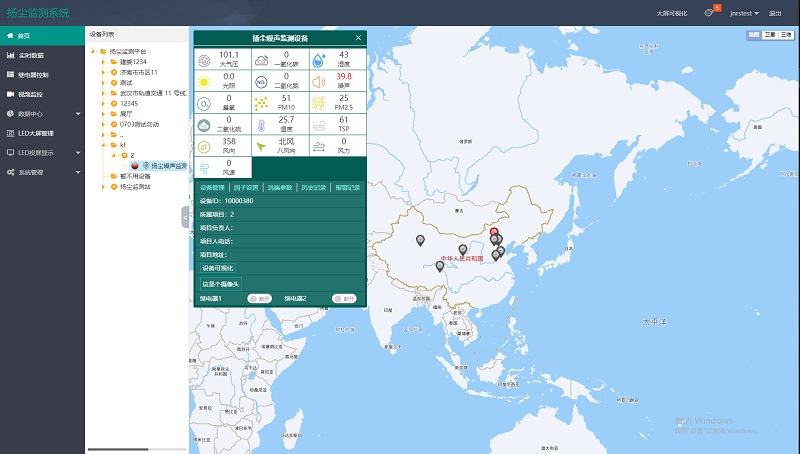This screenshot has width=800, height=454.
Task: Toggle the 继电器2 relay switch
Action: [x=343, y=298]
